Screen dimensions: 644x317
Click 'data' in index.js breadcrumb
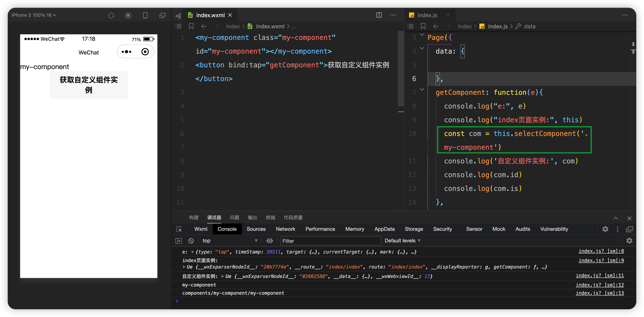(x=529, y=26)
